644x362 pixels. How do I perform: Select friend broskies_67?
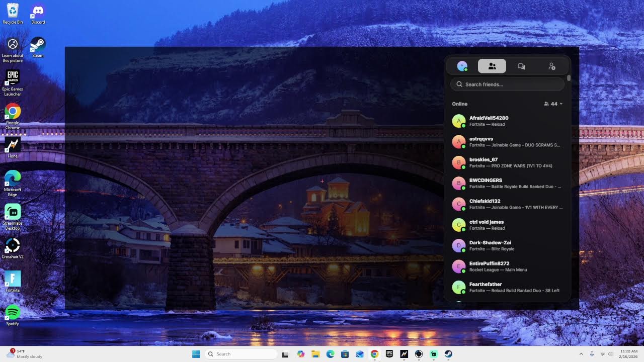[x=507, y=162]
